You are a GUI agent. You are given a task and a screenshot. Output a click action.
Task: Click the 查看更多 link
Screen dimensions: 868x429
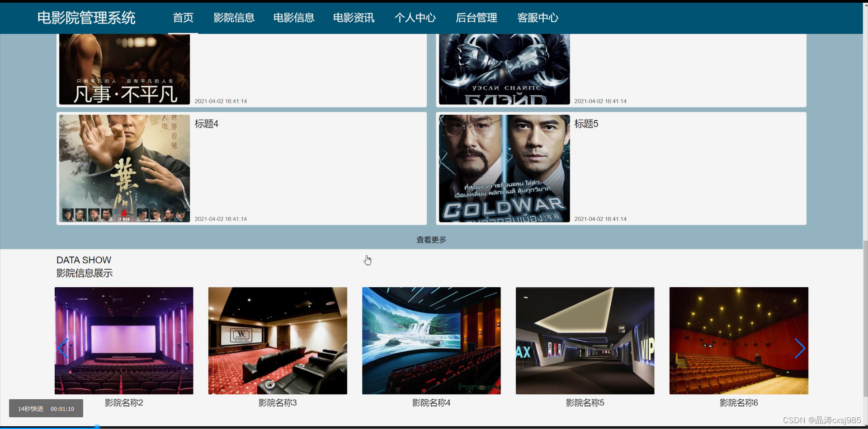(430, 239)
